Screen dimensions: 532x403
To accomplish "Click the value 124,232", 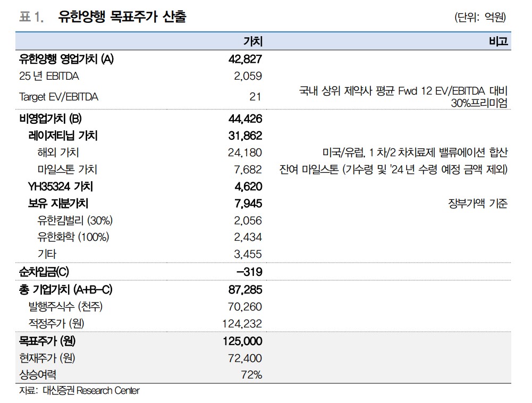I will [x=242, y=324].
